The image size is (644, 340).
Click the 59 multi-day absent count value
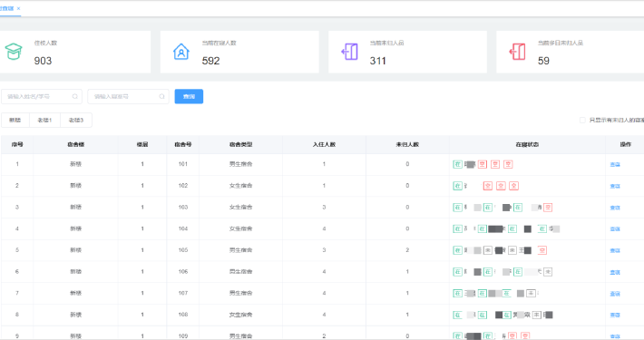tap(543, 61)
